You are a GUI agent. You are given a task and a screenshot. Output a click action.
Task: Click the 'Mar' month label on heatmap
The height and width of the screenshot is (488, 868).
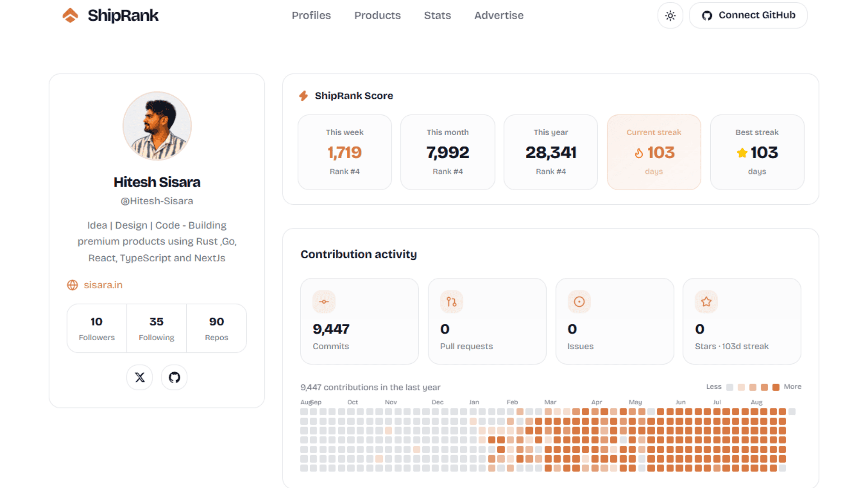(550, 402)
